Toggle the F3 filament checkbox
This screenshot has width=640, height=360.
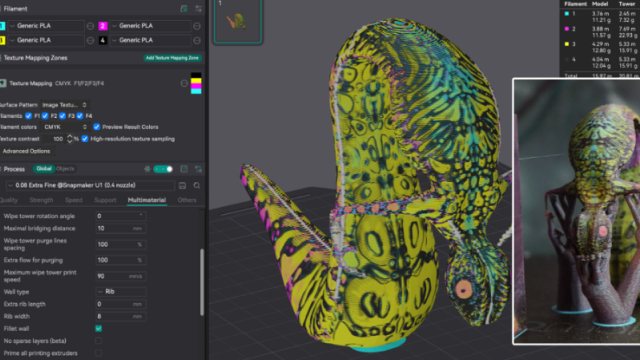(x=62, y=116)
